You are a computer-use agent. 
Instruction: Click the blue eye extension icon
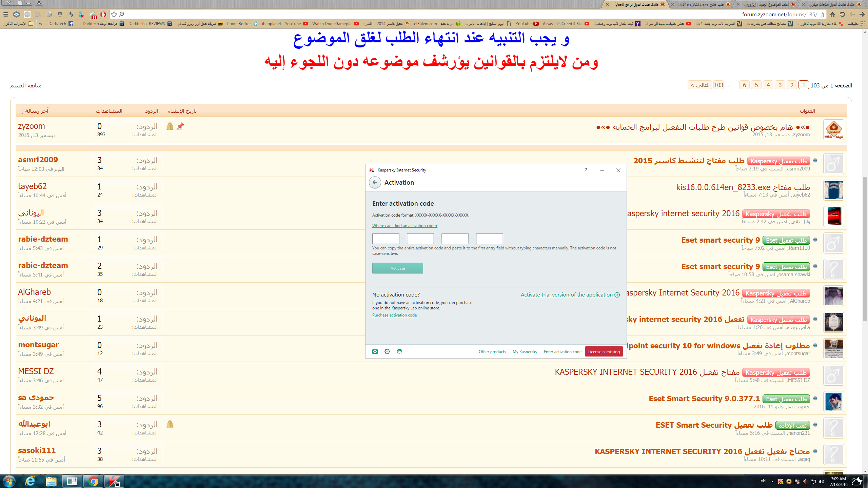click(16, 14)
